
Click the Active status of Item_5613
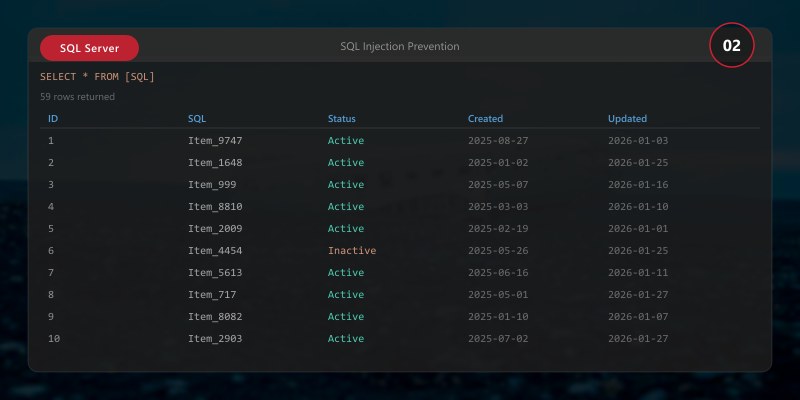coord(346,272)
